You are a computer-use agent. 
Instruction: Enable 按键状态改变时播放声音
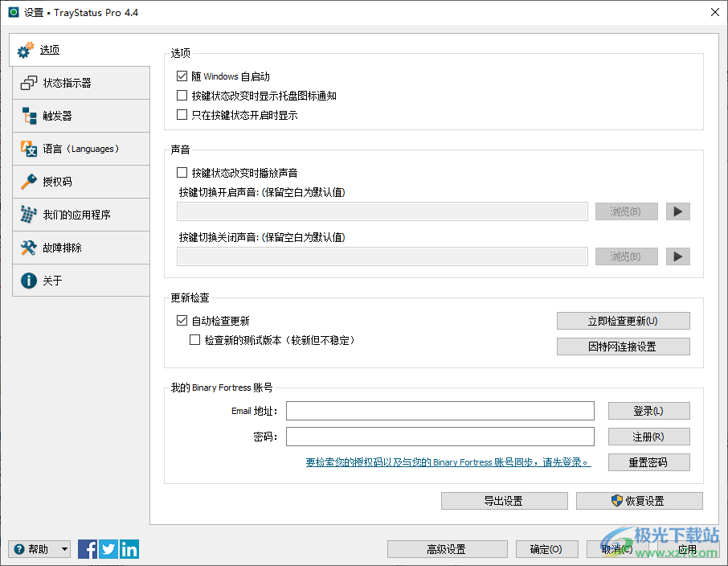(x=181, y=172)
